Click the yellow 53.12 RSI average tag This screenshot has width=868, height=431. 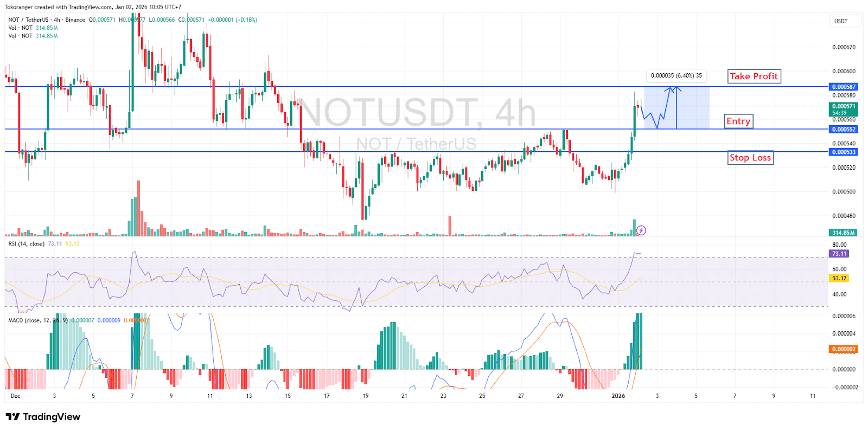(x=839, y=278)
